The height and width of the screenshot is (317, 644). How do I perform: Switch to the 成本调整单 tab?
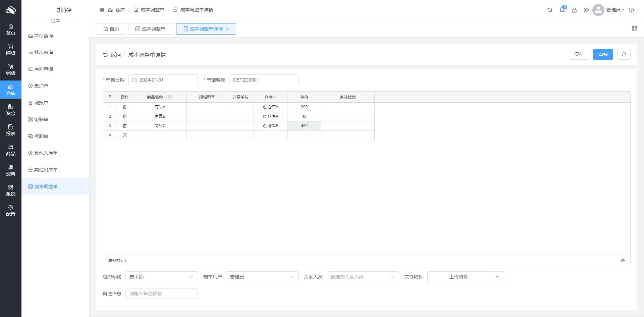pyautogui.click(x=151, y=29)
